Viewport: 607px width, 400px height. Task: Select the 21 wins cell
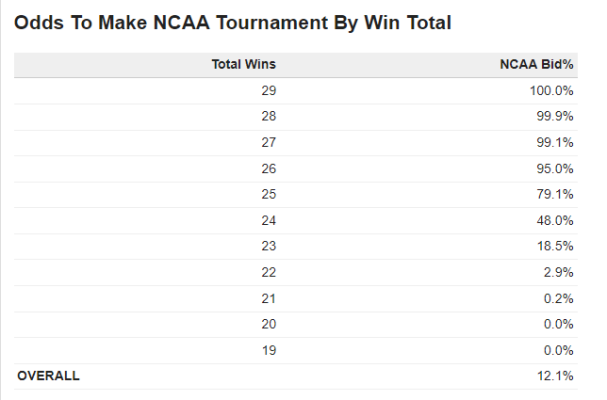click(269, 299)
